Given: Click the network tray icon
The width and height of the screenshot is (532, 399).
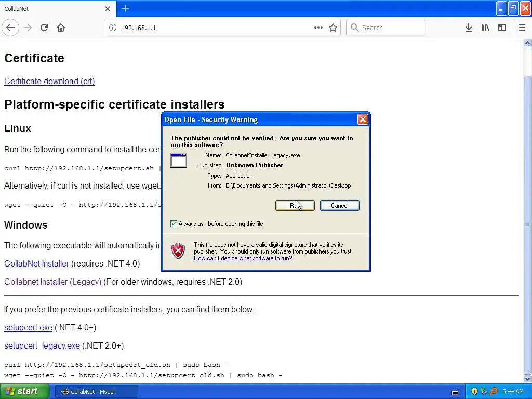Looking at the screenshot, I should click(x=484, y=391).
